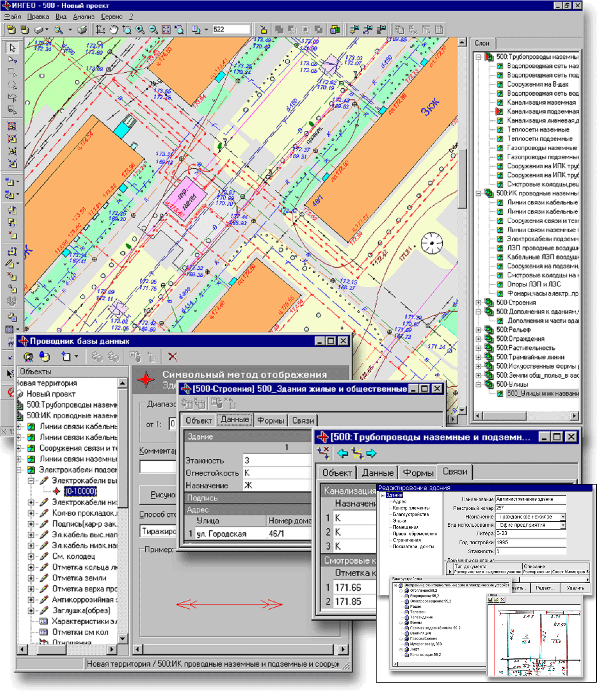Expand the 500-Строения layer group
The width and height of the screenshot is (610, 700).
pos(478,303)
